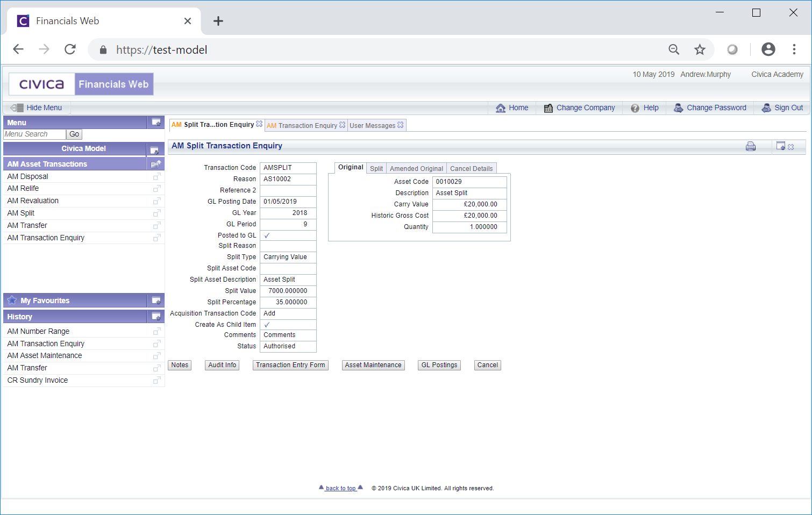Screen dimensions: 812x515
Task: Close the User Messages tab
Action: point(401,125)
